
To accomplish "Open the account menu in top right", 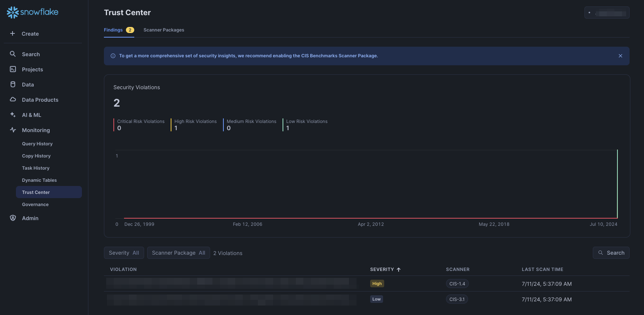I will click(x=607, y=13).
